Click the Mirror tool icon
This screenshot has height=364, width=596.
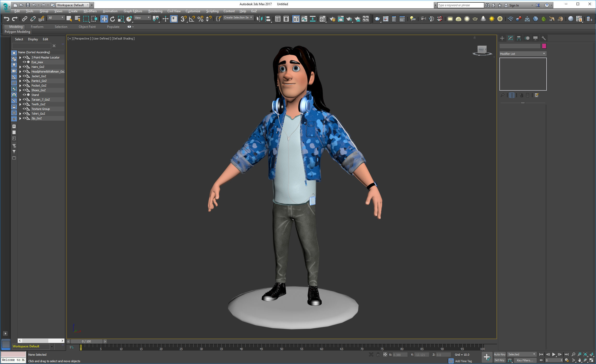(x=259, y=19)
